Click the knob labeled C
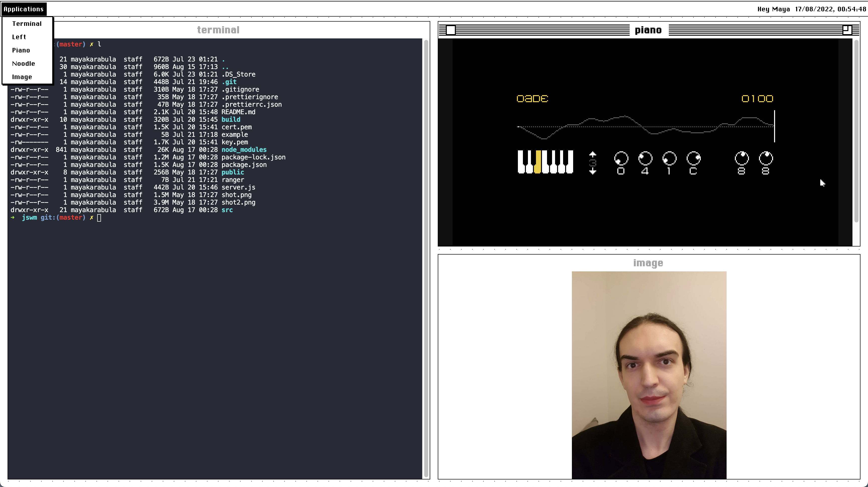868x487 pixels. coord(693,158)
